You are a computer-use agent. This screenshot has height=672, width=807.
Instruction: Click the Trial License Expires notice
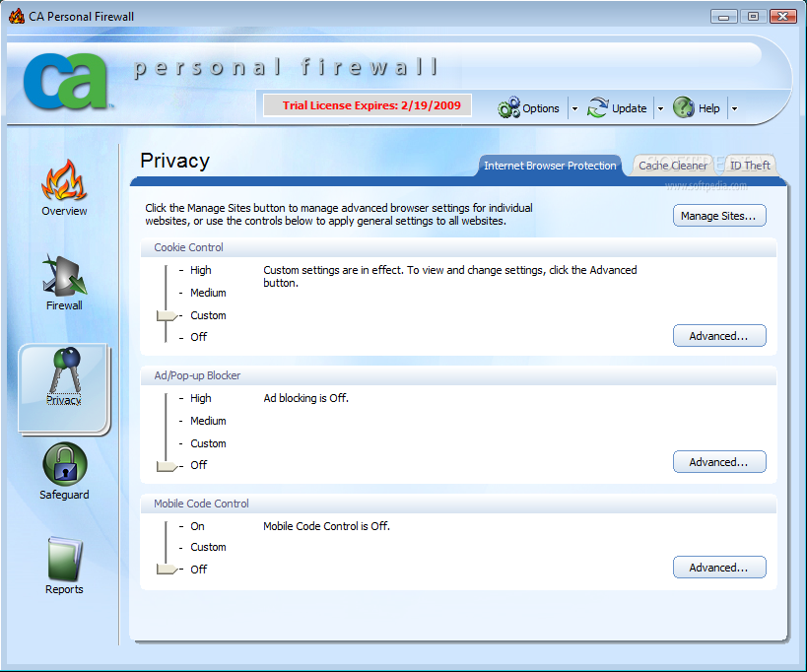point(368,105)
